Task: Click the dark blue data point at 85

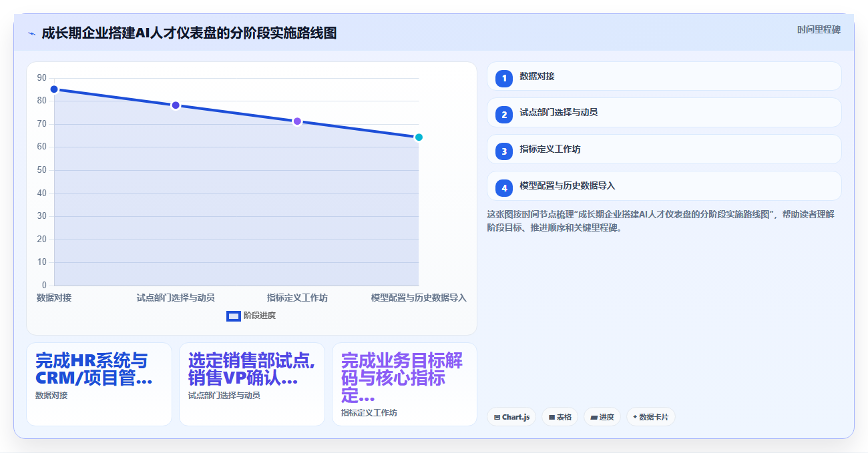Action: coord(54,89)
